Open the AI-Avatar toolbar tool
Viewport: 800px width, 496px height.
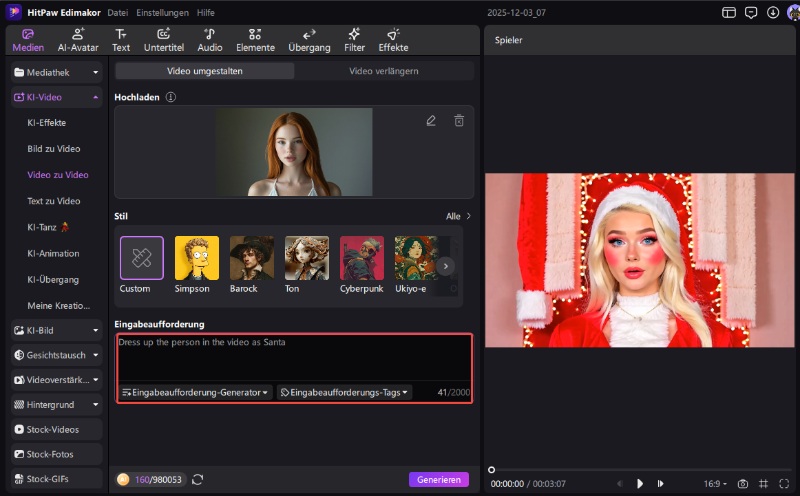coord(77,39)
